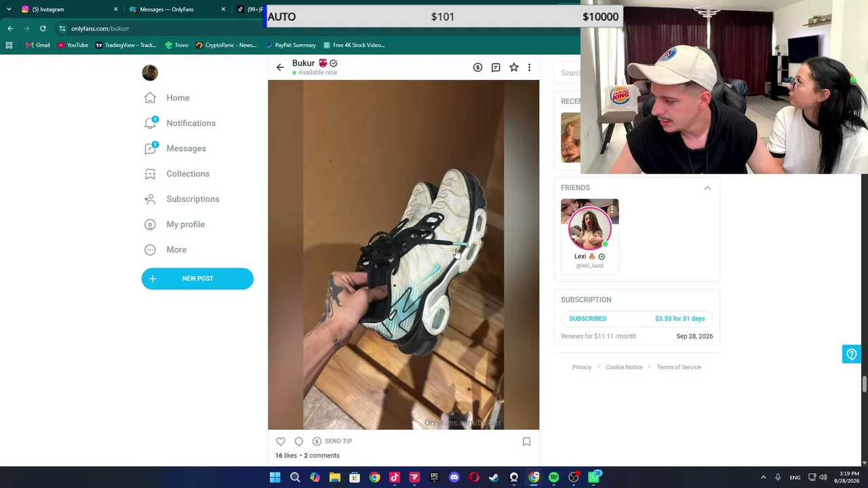Open the TradingView bookmark
The width and height of the screenshot is (868, 488).
(x=126, y=45)
